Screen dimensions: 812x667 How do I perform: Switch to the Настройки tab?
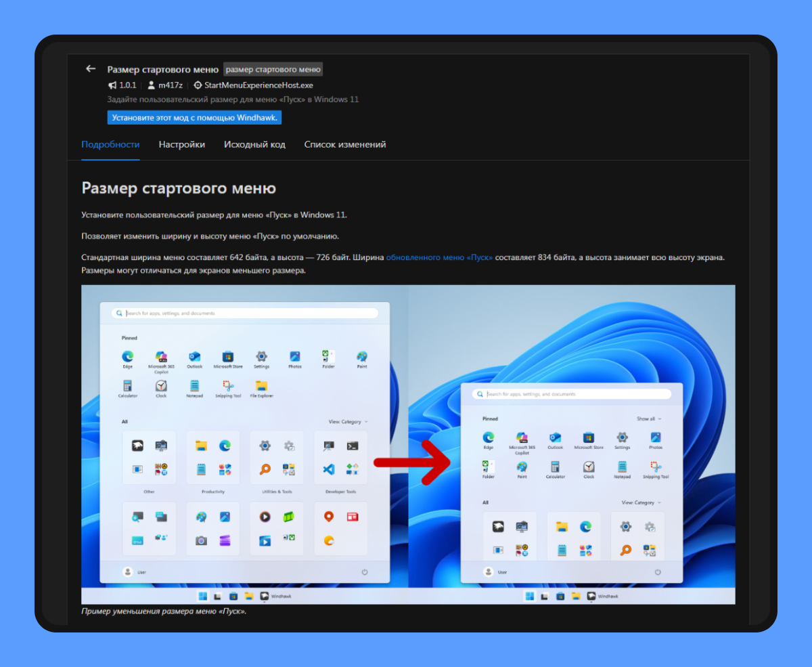click(x=182, y=144)
